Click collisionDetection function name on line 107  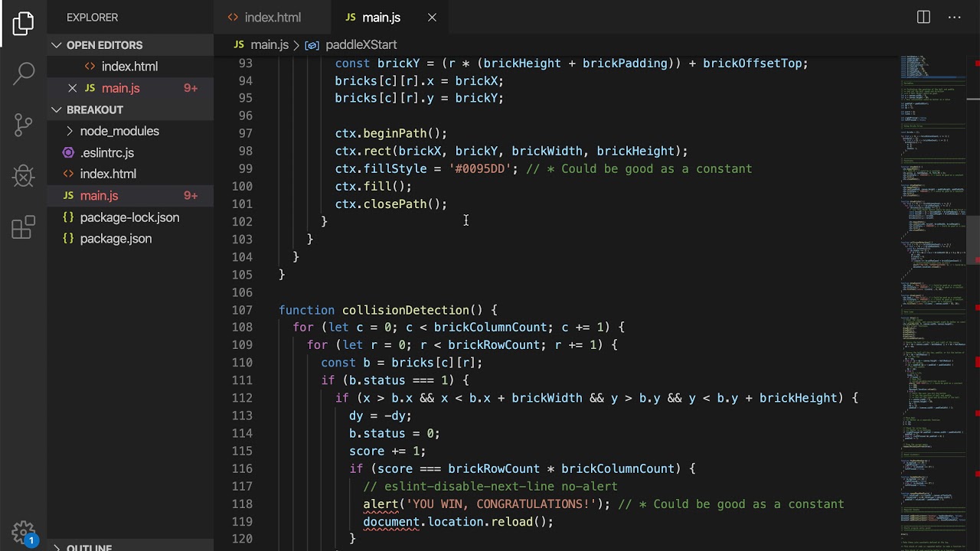point(405,310)
